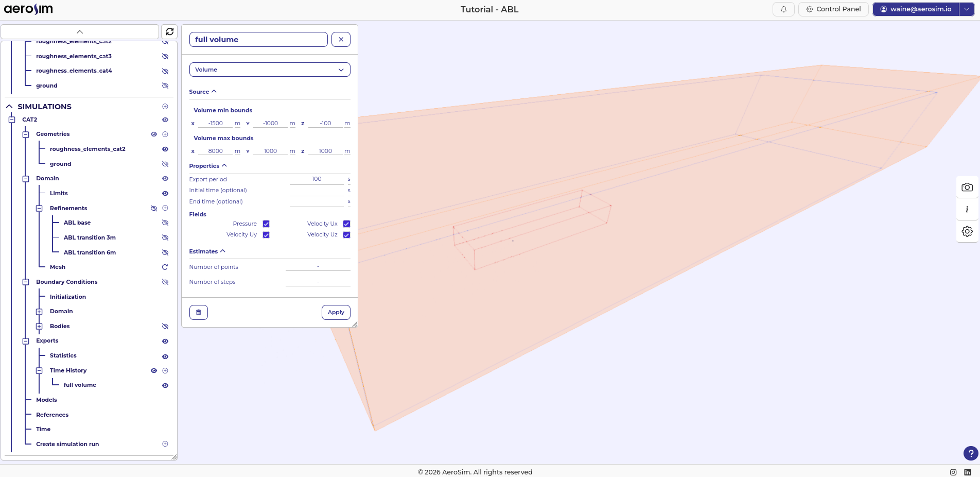The width and height of the screenshot is (980, 477).
Task: Show the ABL base refinement
Action: (x=165, y=223)
